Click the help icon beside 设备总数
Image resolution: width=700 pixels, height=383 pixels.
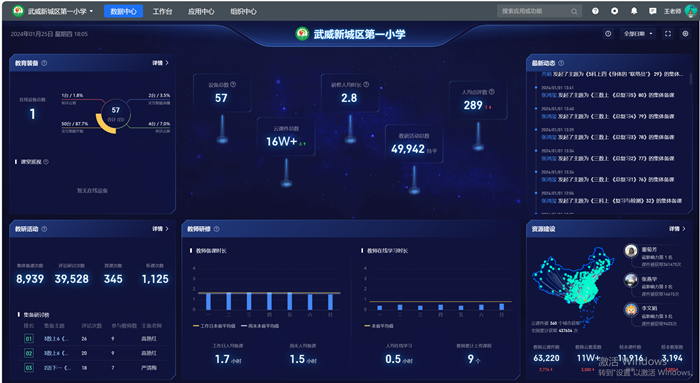pyautogui.click(x=233, y=84)
